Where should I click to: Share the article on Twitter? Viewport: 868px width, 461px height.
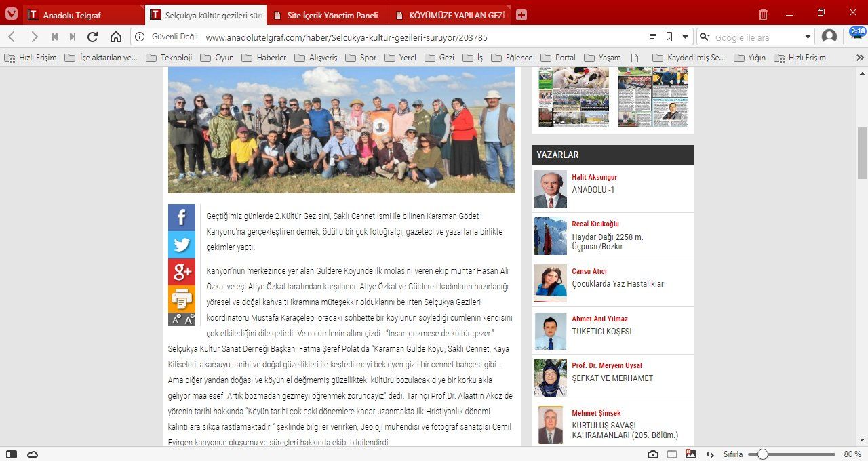(182, 245)
